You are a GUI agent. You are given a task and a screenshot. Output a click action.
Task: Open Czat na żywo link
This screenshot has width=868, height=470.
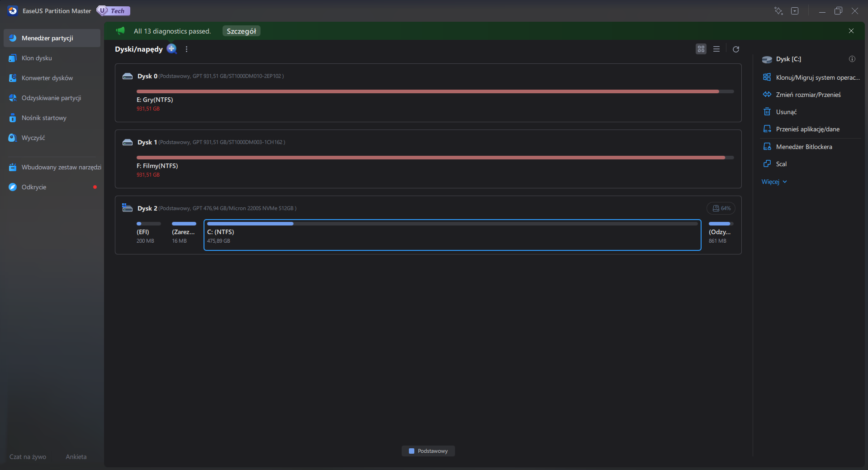(28, 457)
